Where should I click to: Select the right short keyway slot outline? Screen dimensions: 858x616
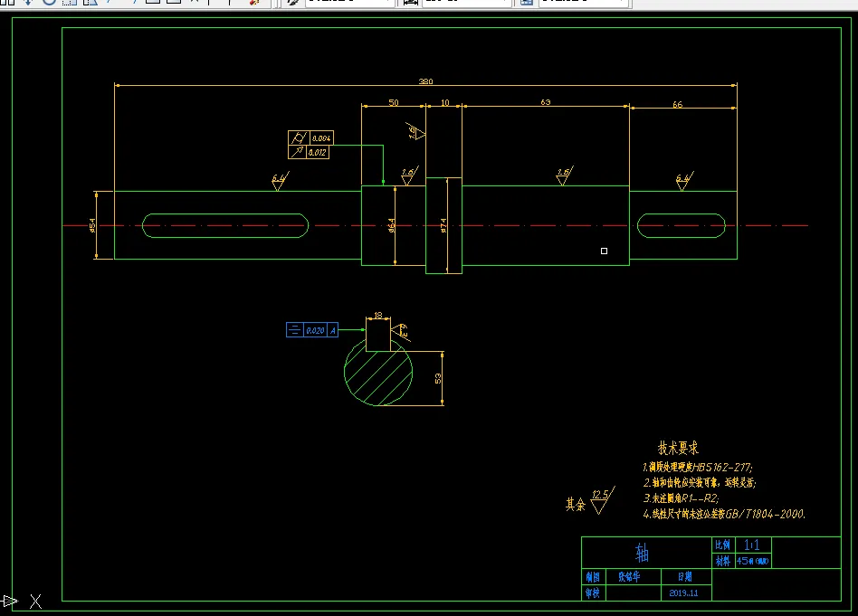pyautogui.click(x=682, y=225)
